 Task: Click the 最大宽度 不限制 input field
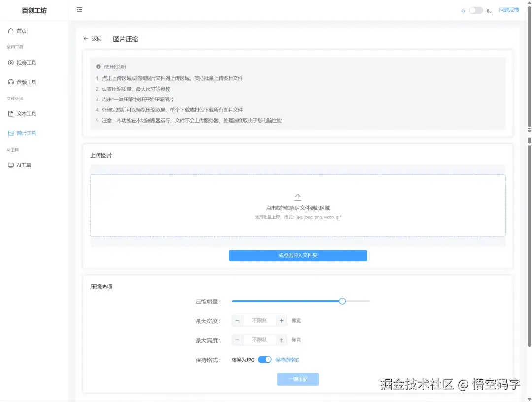[x=259, y=320]
